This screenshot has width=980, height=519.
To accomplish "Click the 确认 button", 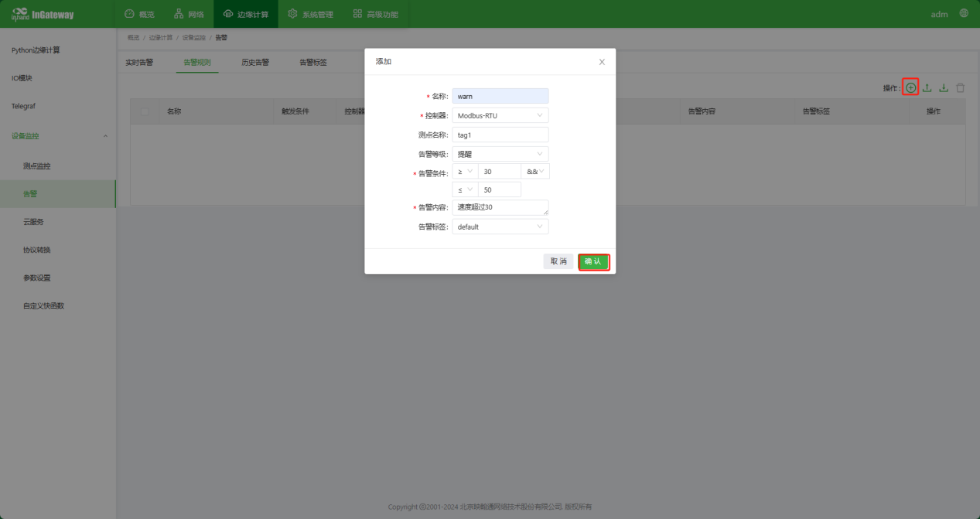I will tap(593, 261).
